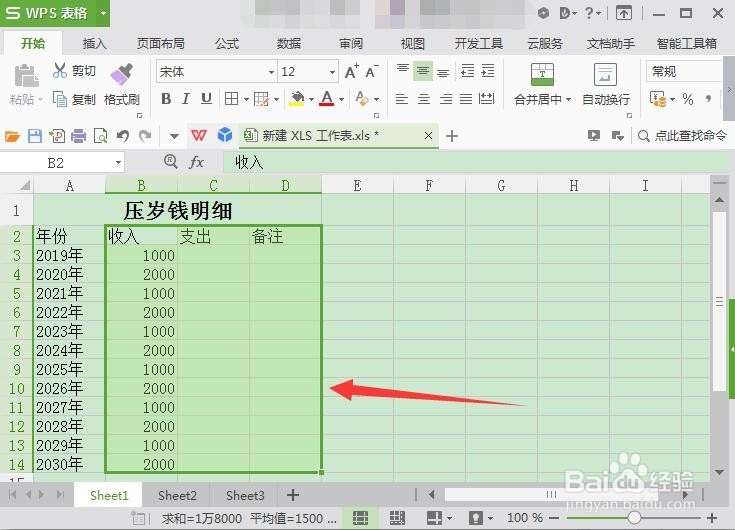
Task: Open the number format box 常规
Action: pyautogui.click(x=683, y=72)
